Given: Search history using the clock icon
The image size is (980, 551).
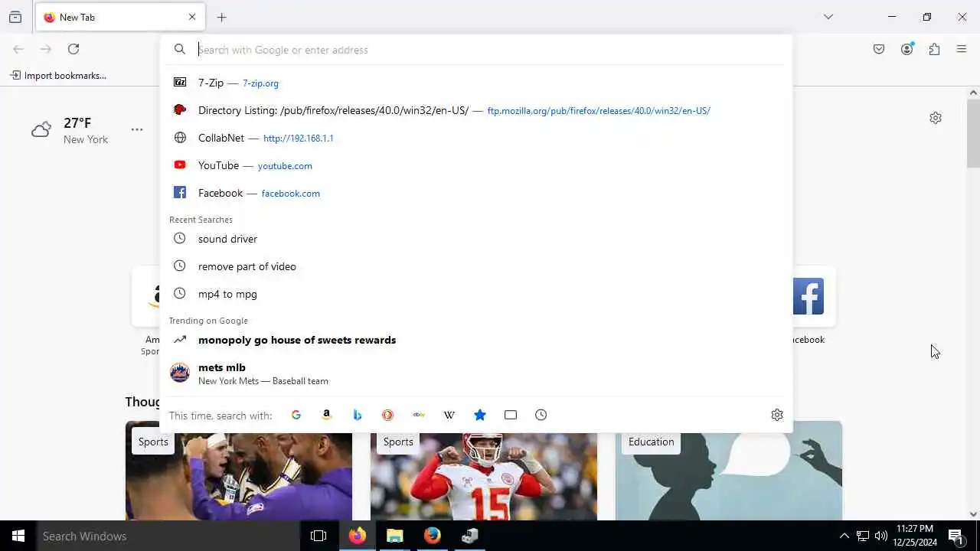Looking at the screenshot, I should (541, 416).
